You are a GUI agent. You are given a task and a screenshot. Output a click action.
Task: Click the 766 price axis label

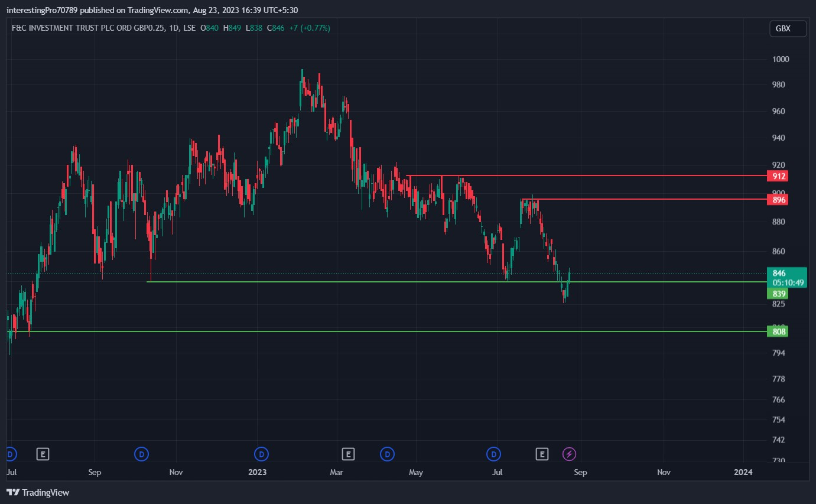[779, 399]
